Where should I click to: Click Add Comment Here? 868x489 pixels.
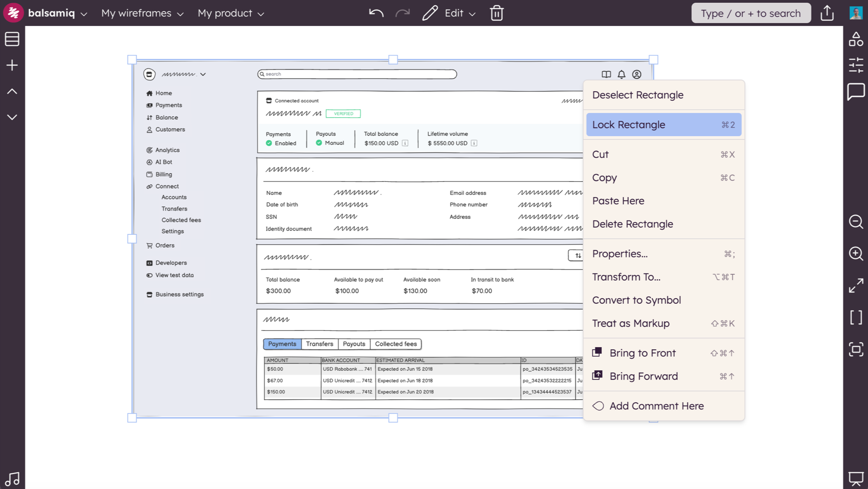[656, 406]
